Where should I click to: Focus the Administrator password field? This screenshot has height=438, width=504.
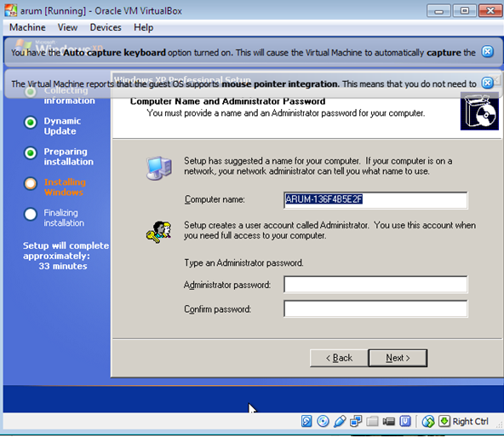click(375, 284)
